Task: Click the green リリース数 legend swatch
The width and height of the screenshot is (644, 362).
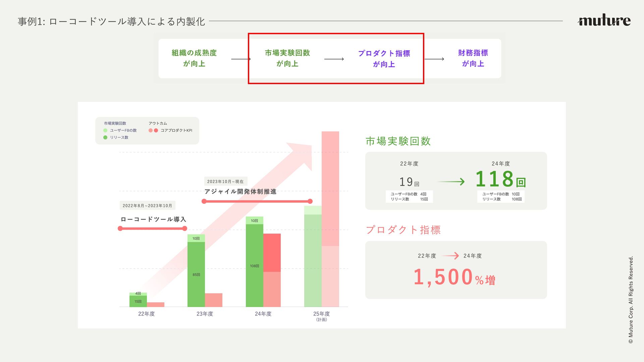Action: point(105,137)
